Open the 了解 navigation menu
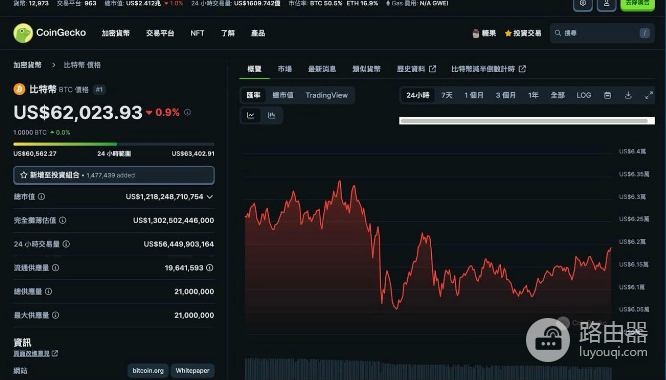The width and height of the screenshot is (666, 380). [x=228, y=33]
